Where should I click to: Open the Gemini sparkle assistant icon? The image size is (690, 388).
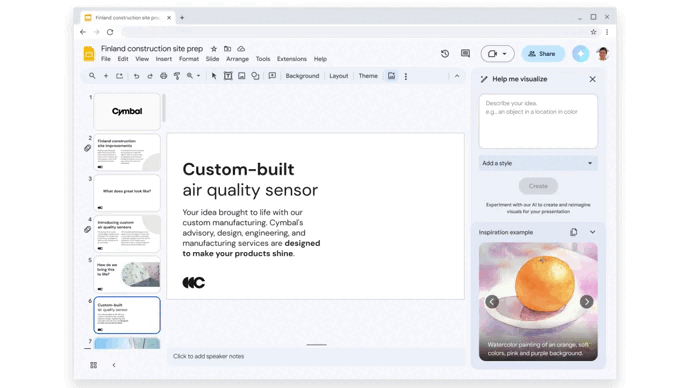point(580,54)
